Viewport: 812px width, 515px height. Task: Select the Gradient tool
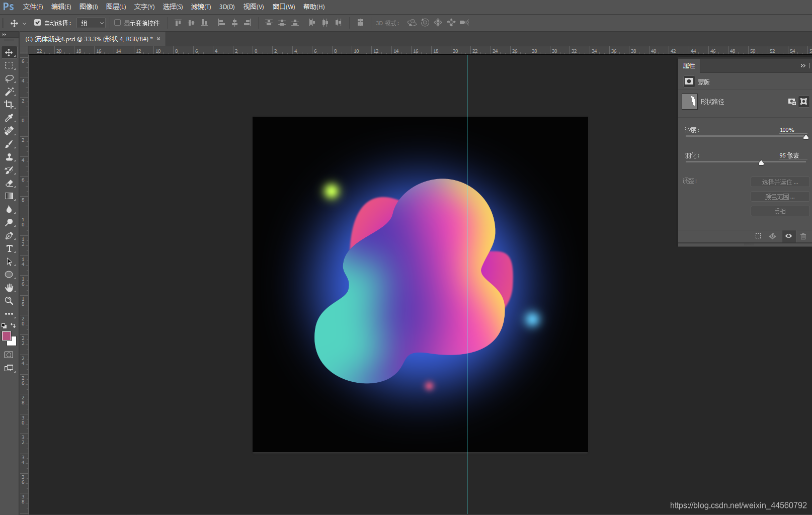pos(9,196)
